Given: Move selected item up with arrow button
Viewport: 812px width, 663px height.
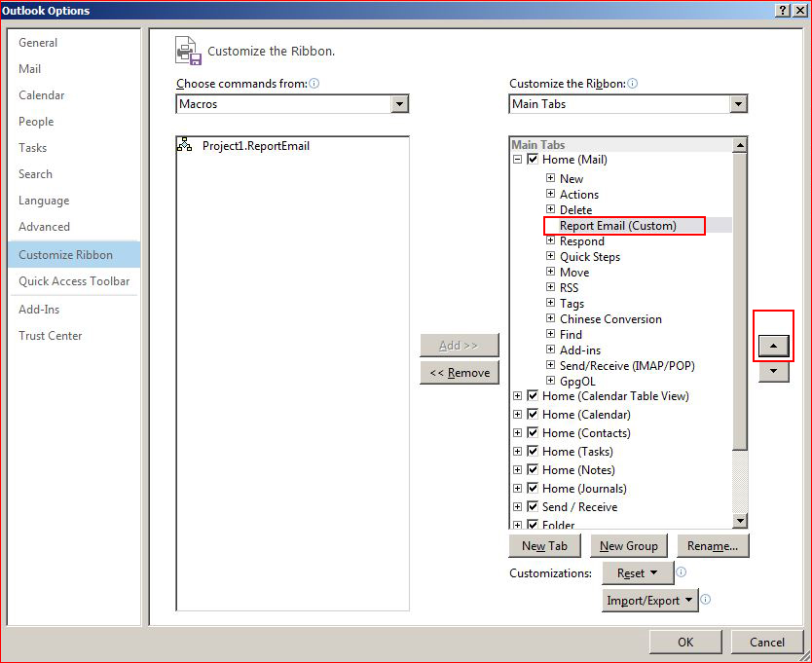Looking at the screenshot, I should click(x=773, y=346).
